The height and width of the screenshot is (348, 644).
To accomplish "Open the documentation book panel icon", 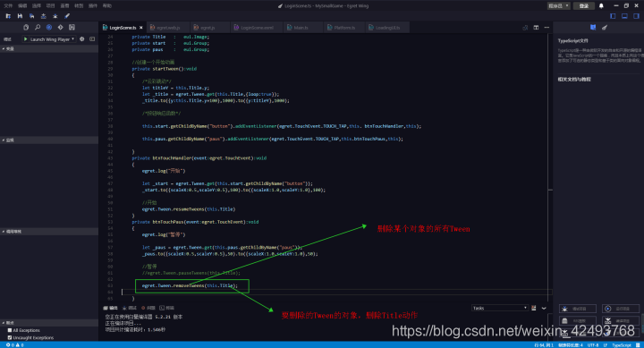I will 593,28.
